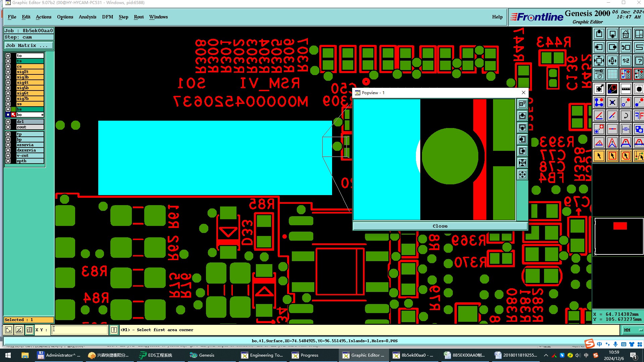Toggle display checkbox for layer to
The height and width of the screenshot is (362, 644).
click(8, 56)
